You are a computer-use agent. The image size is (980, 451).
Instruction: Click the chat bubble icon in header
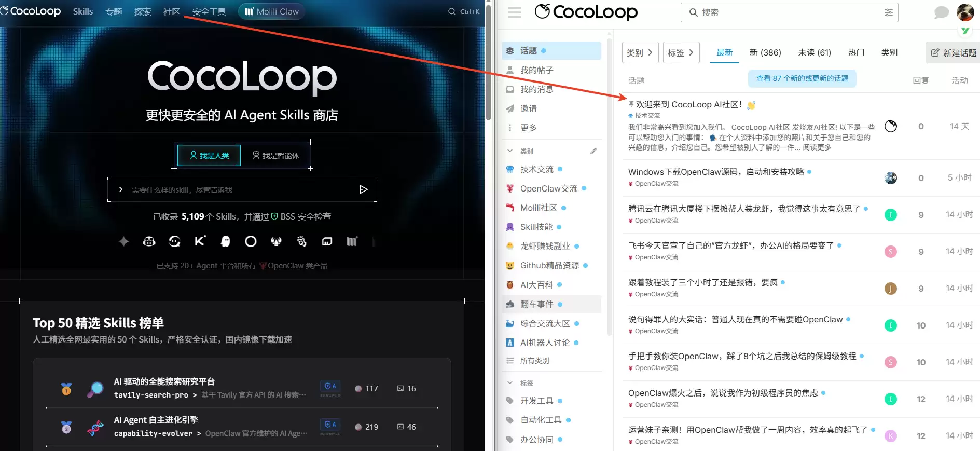click(941, 12)
